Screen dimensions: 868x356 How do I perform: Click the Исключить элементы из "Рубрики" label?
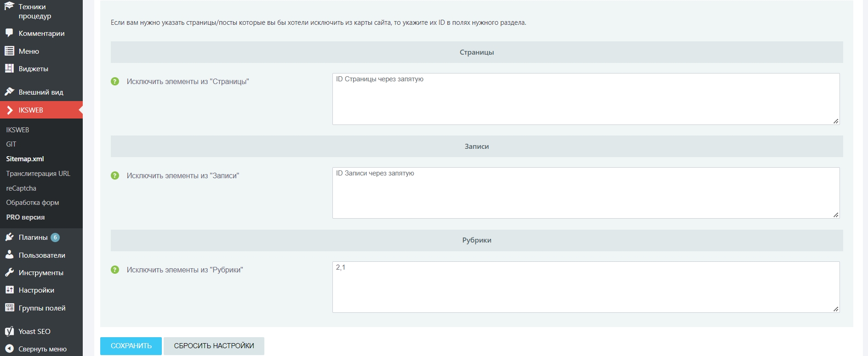coord(185,270)
